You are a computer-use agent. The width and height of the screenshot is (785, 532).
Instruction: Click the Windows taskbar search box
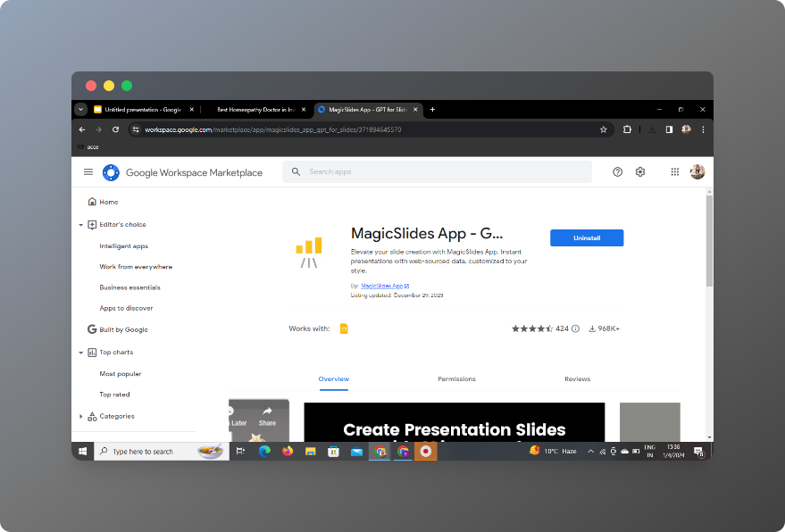point(162,451)
